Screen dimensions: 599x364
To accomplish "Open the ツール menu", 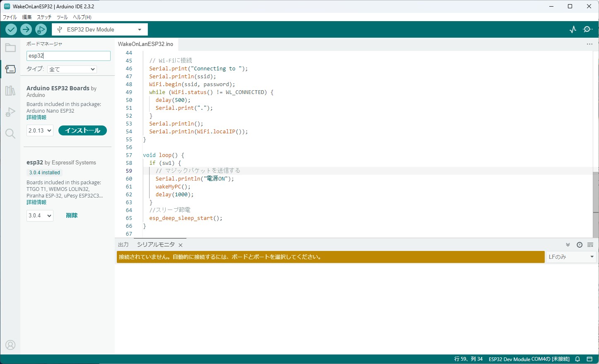I will [x=62, y=17].
